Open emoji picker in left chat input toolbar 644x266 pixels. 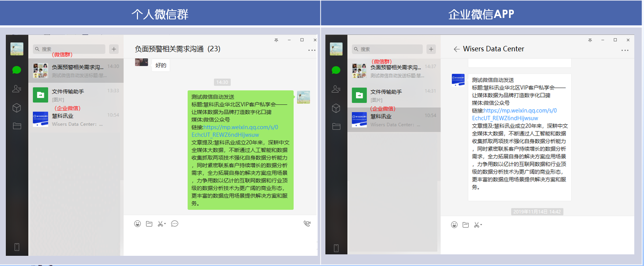click(x=137, y=224)
